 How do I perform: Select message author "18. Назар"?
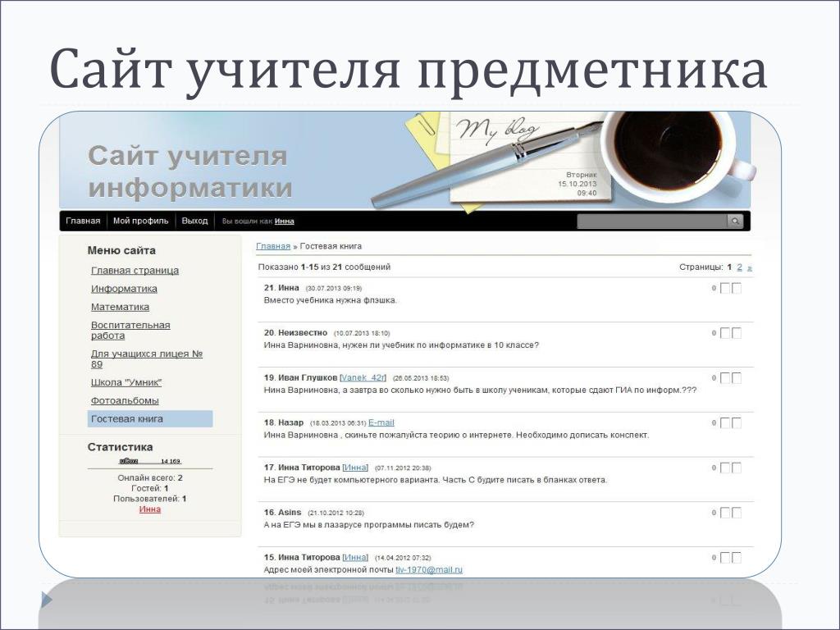click(x=283, y=422)
